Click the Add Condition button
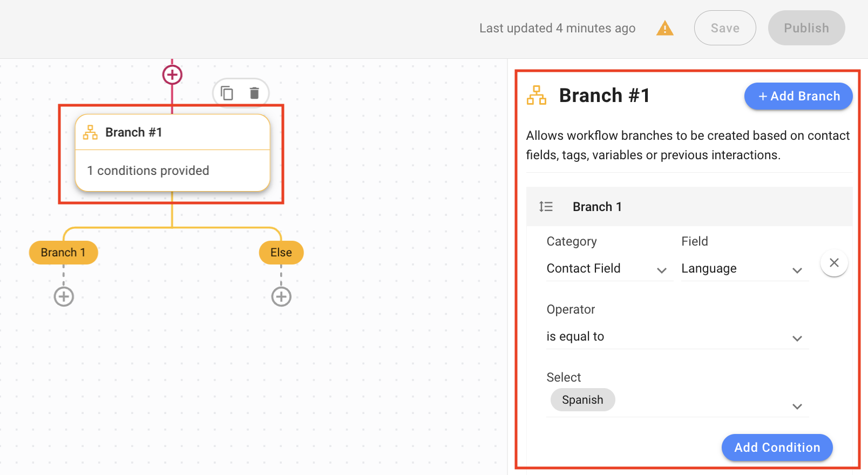This screenshot has height=475, width=868. tap(777, 447)
